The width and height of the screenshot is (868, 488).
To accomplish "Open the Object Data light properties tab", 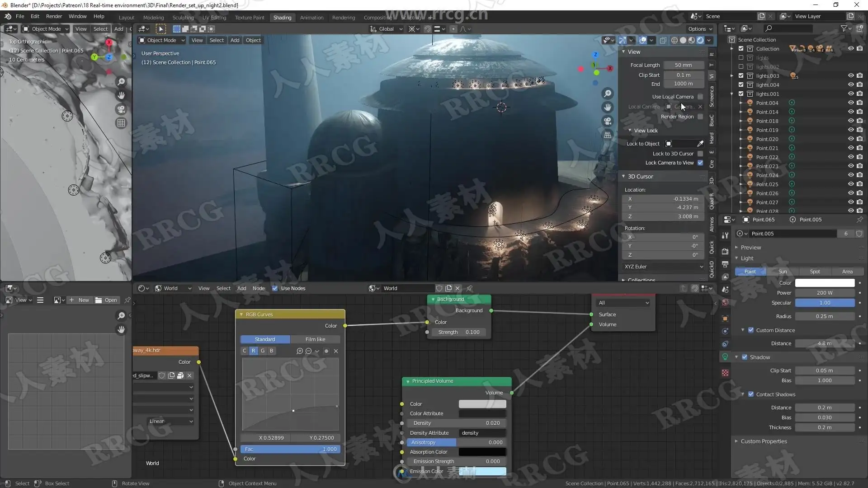I will click(725, 357).
